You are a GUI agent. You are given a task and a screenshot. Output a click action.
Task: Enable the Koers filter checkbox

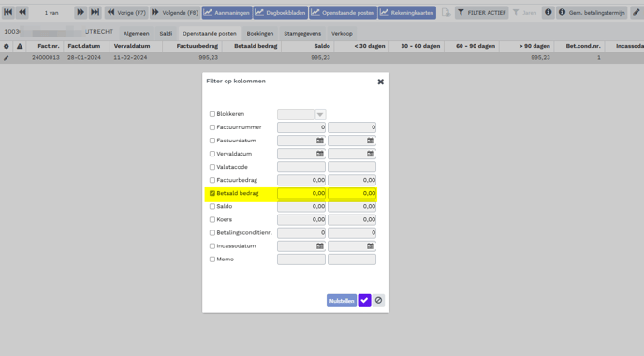(x=212, y=219)
